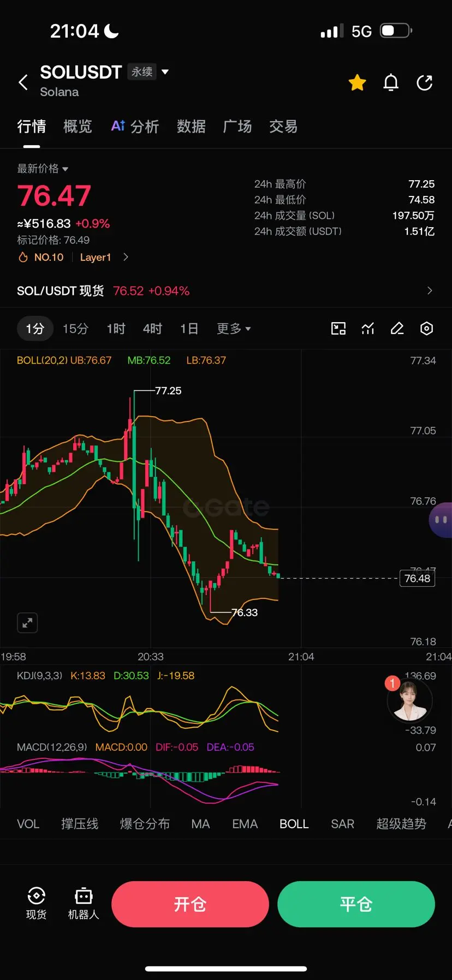Tap the red 开仓 button
Viewport: 452px width, 980px height.
pos(190,904)
